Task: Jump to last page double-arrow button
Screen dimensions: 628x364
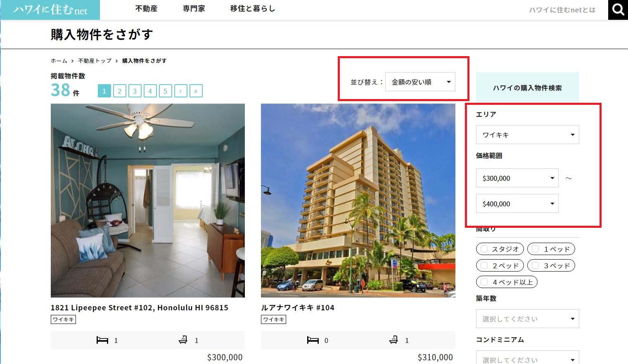Action: coord(196,91)
